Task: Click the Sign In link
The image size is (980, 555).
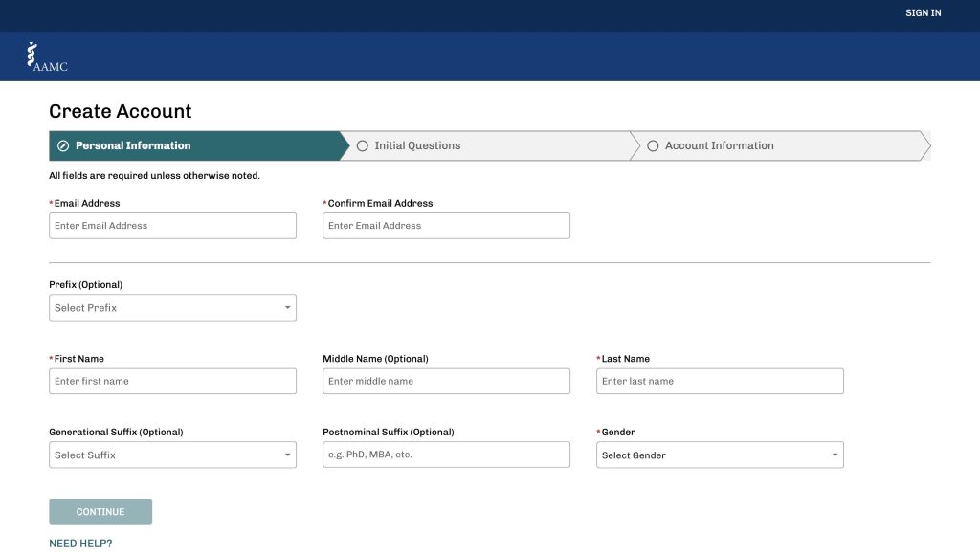Action: point(923,13)
